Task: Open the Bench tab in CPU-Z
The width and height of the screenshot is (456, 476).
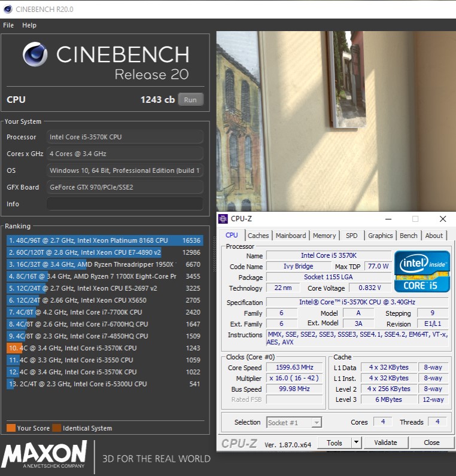Action: (x=409, y=236)
